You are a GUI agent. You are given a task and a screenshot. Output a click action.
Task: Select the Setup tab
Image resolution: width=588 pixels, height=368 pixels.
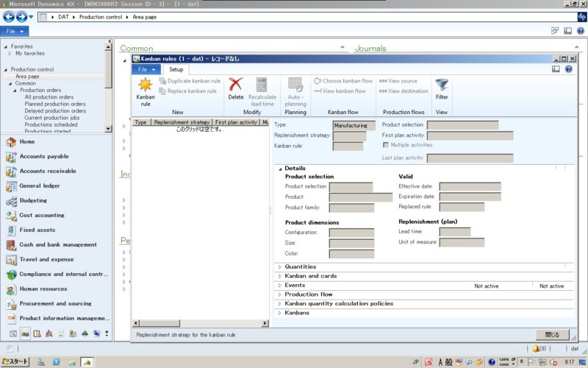tap(176, 69)
